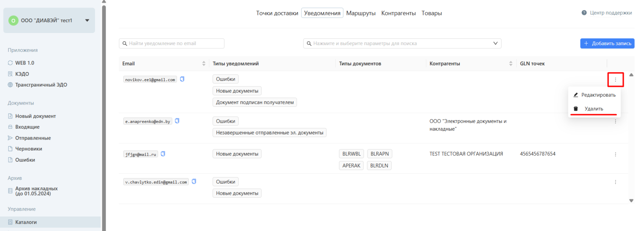The width and height of the screenshot is (644, 231).
Task: Choose Редактировать in the context menu
Action: [598, 95]
